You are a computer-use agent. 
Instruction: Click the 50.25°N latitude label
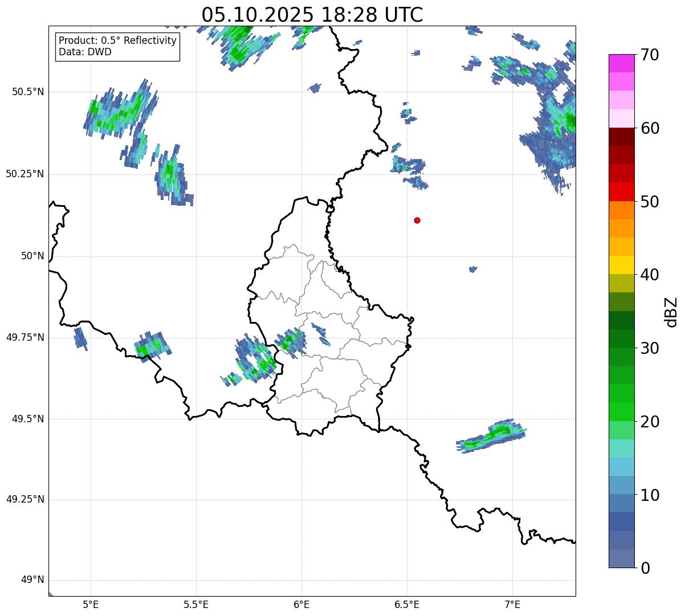[25, 174]
